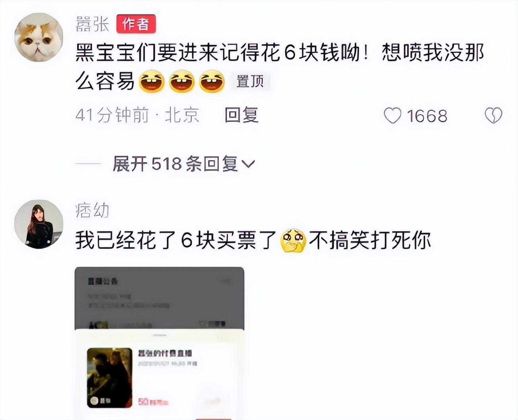The height and width of the screenshot is (420, 518).
Task: Reply to 嚣张 via 回复 button
Action: click(242, 116)
